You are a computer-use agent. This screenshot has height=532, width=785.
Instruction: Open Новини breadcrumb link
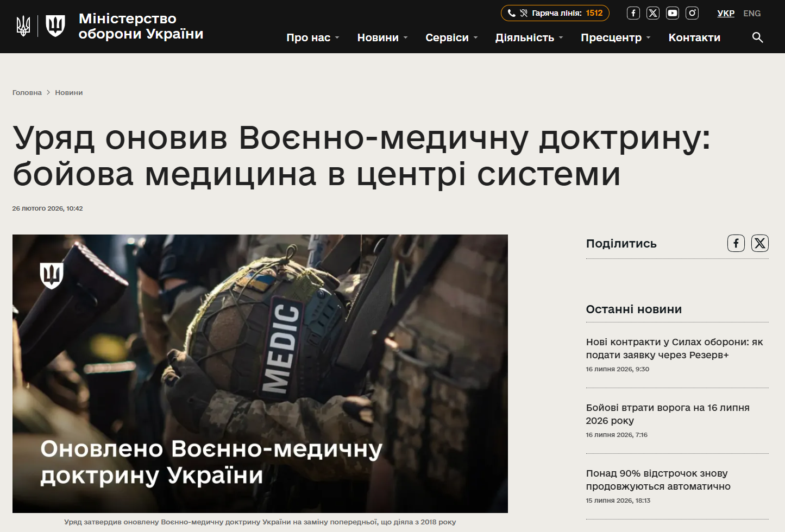click(69, 93)
